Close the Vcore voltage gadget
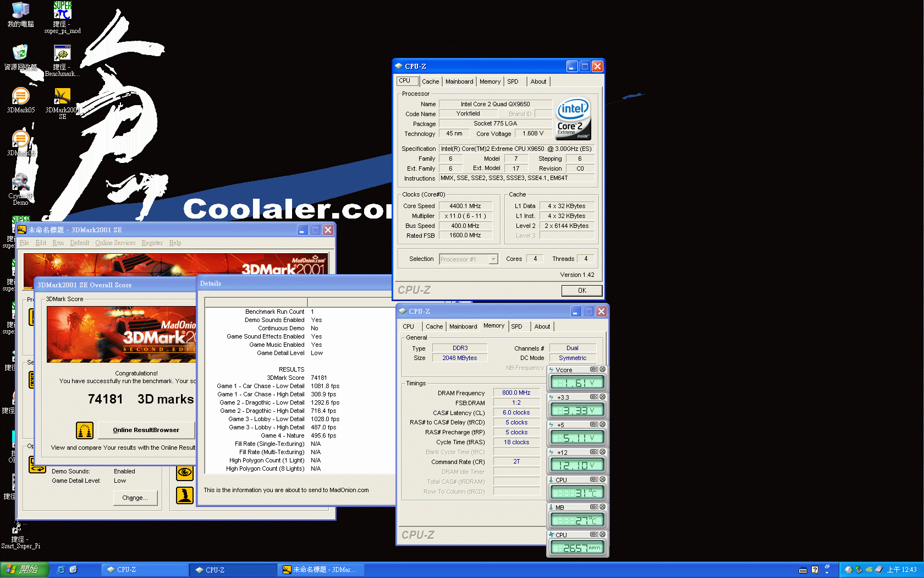 coord(602,369)
